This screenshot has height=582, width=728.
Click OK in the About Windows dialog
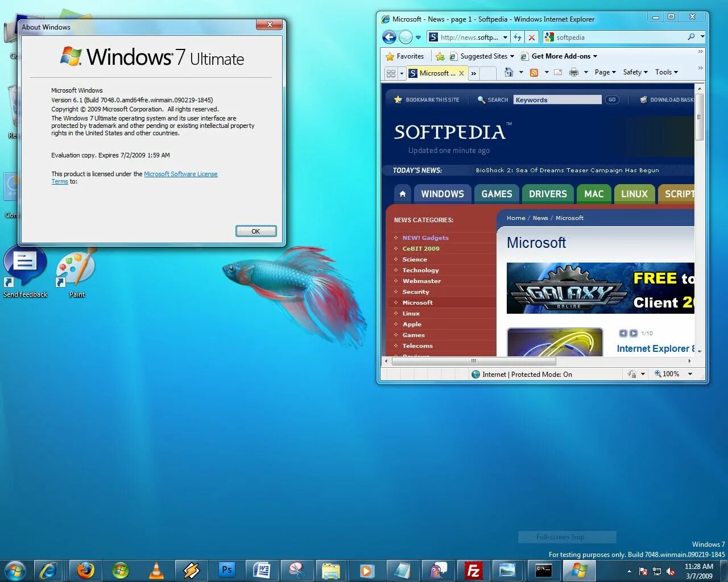(x=256, y=231)
